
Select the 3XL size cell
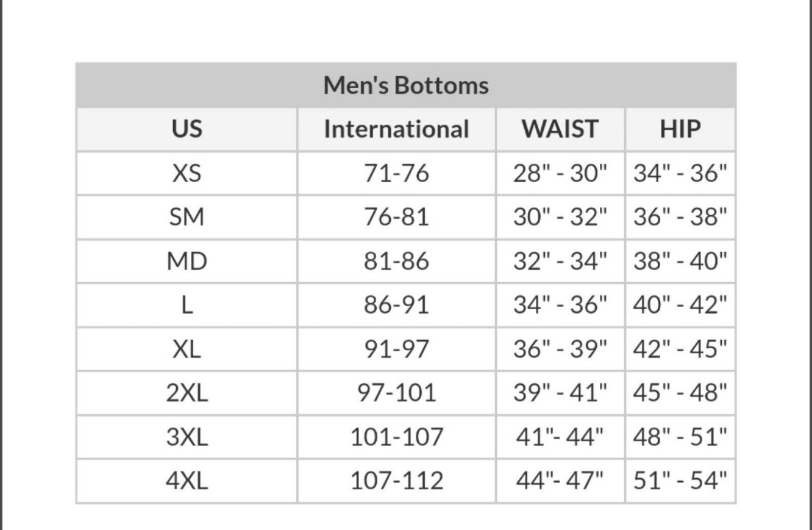(x=187, y=437)
